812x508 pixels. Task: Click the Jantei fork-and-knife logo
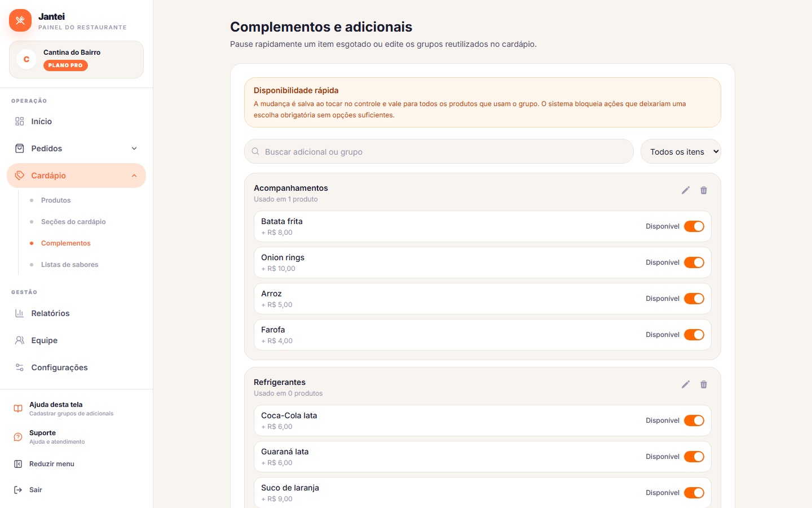[x=20, y=20]
